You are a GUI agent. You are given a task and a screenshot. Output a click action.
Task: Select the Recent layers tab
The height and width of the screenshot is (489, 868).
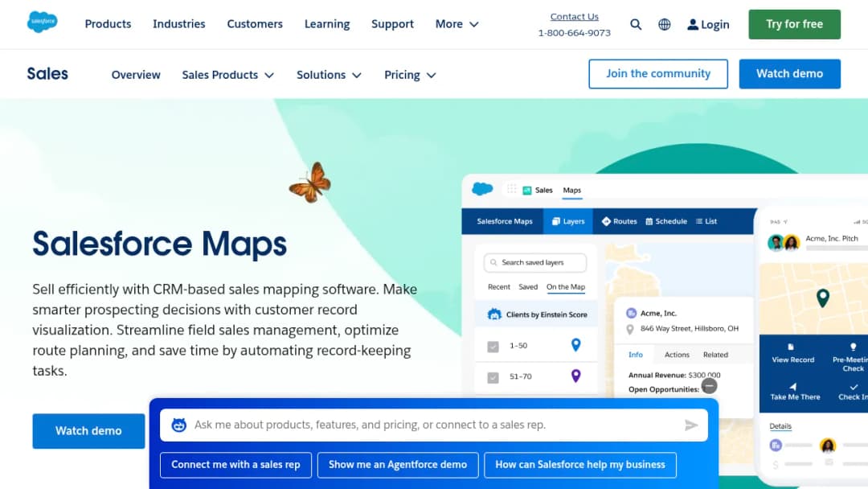point(499,287)
